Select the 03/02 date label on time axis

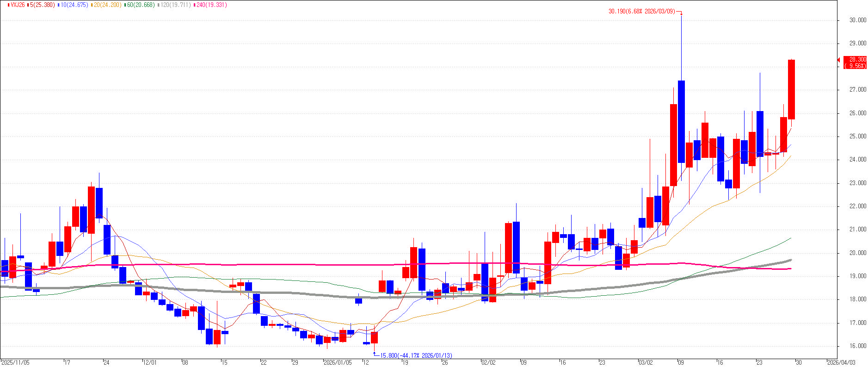(x=646, y=362)
